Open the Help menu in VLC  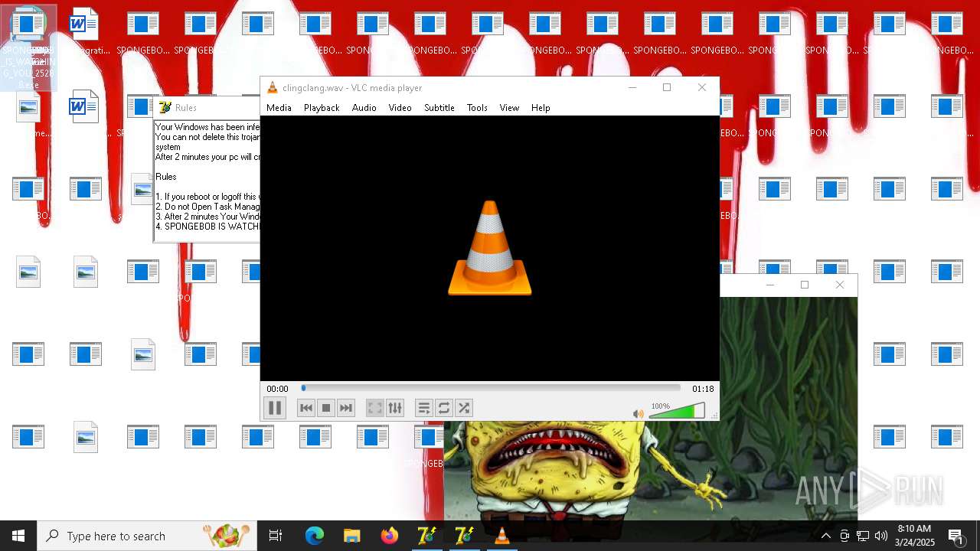tap(541, 108)
